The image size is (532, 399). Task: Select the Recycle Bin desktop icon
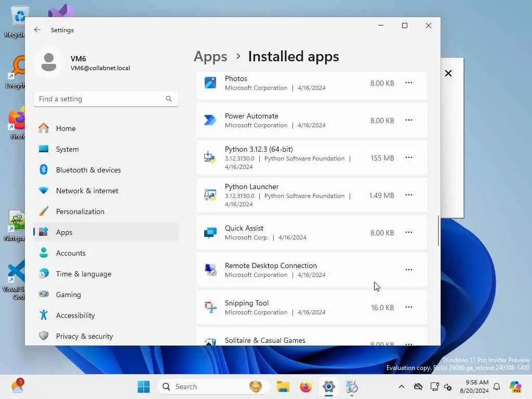point(15,22)
